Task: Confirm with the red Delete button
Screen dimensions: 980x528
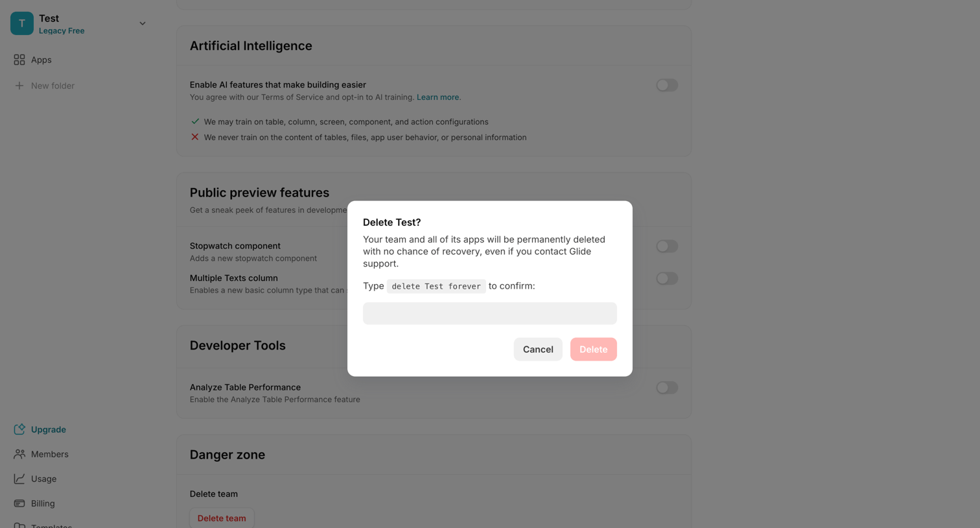Action: point(594,349)
